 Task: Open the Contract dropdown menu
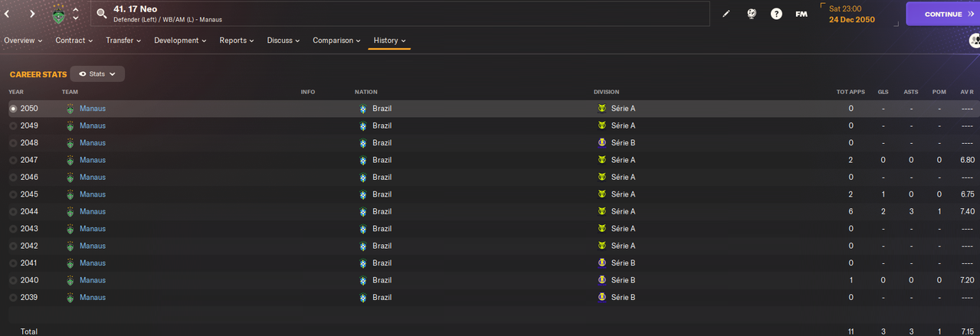click(x=74, y=41)
